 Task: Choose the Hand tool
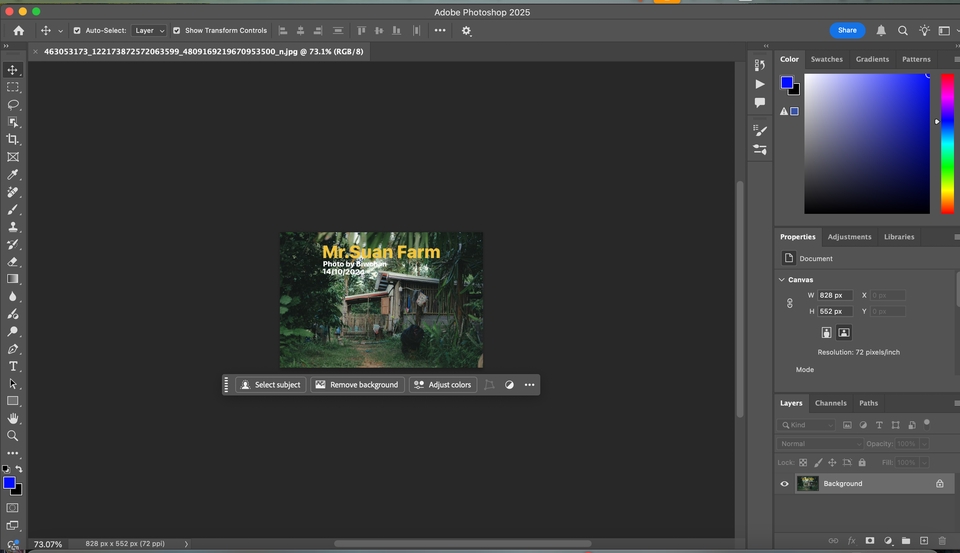13,418
